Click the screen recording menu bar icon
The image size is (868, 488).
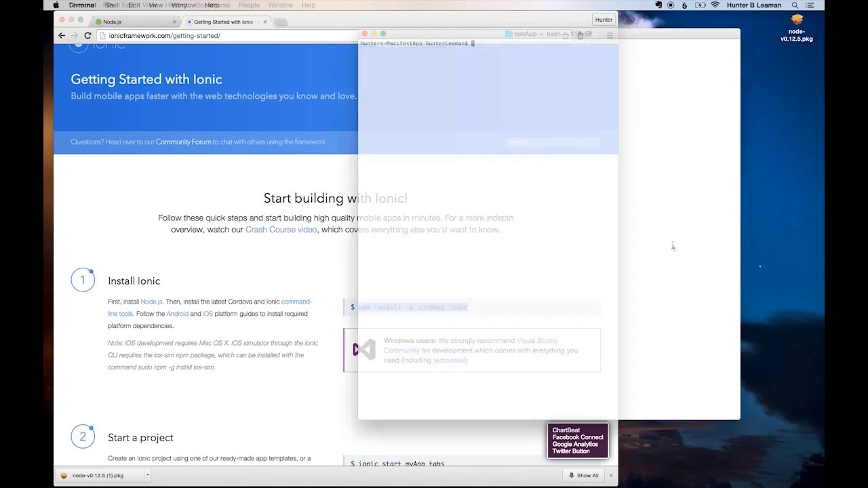(x=671, y=5)
